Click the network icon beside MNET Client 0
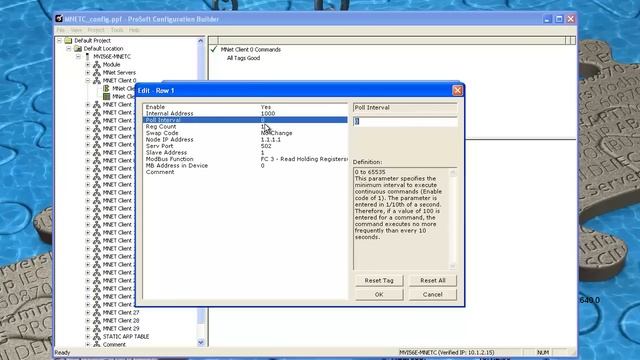This screenshot has width=640, height=360. pos(97,80)
